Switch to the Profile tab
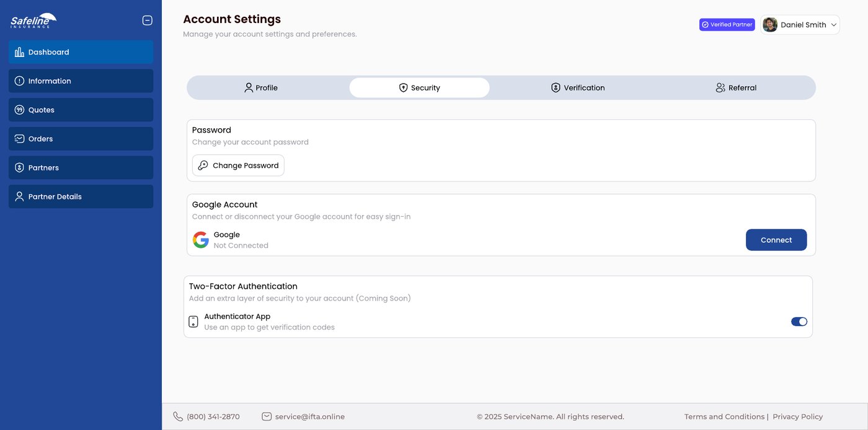The image size is (868, 430). tap(261, 88)
